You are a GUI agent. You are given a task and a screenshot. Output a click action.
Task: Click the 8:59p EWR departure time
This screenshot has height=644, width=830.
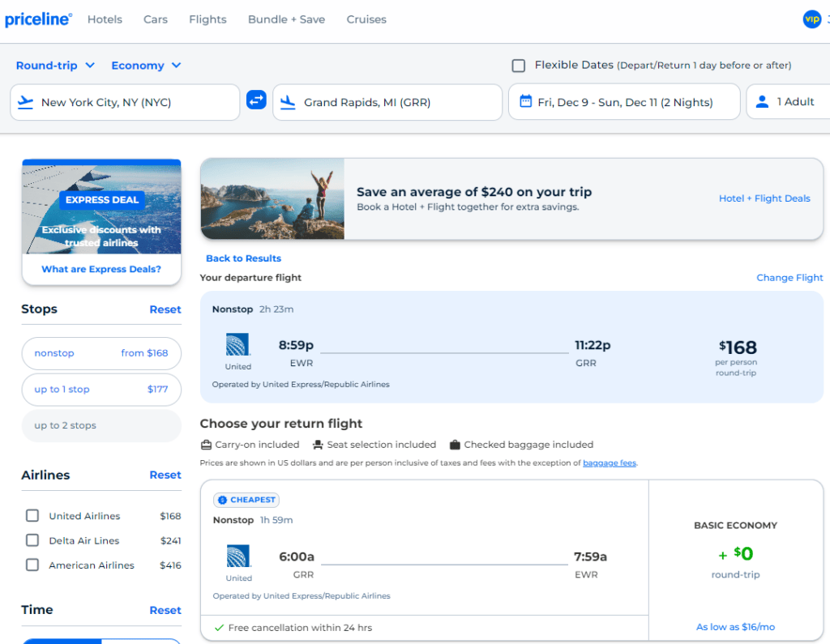tap(296, 345)
